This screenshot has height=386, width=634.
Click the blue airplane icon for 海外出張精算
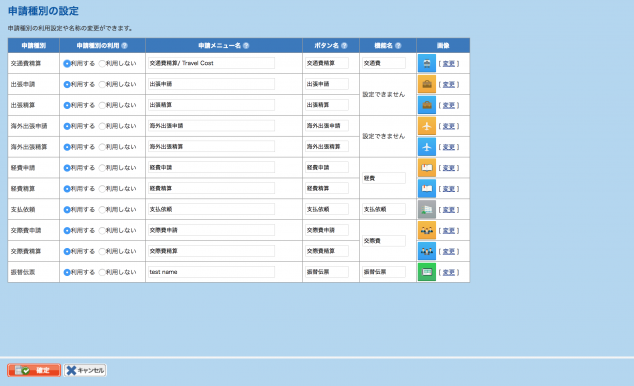[427, 147]
